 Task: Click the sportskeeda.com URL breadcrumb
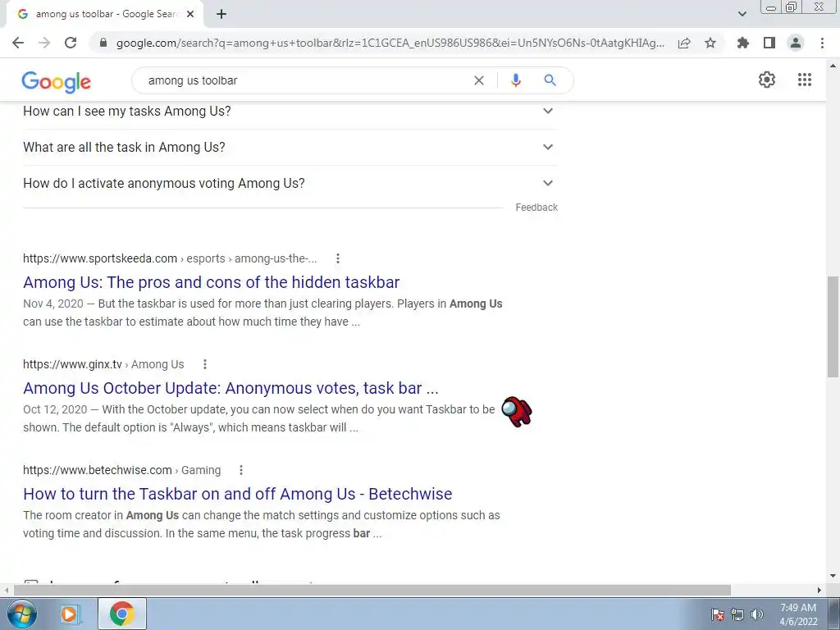[170, 258]
